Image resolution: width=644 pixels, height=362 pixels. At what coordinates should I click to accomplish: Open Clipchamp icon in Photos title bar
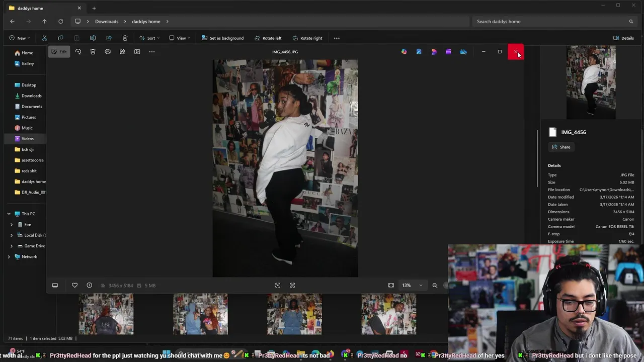(448, 52)
